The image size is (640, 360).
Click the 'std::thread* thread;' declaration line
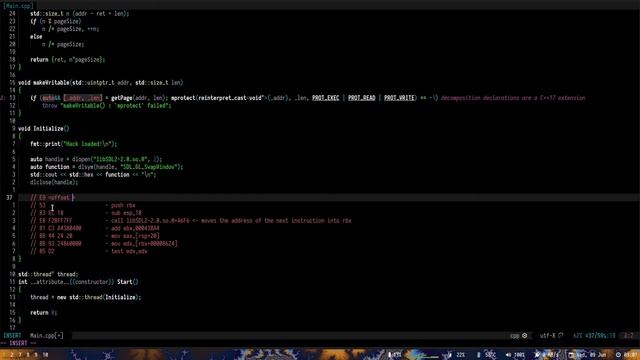pyautogui.click(x=48, y=274)
